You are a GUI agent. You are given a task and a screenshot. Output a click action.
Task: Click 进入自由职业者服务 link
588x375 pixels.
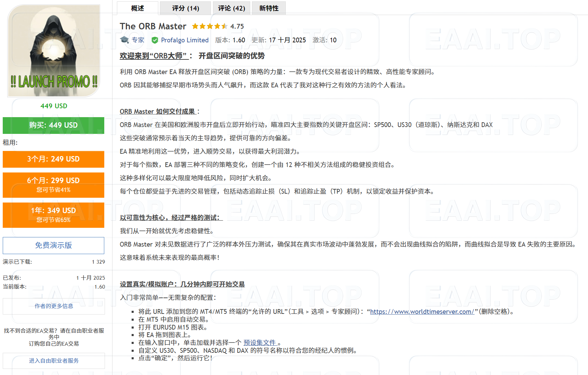pos(53,361)
